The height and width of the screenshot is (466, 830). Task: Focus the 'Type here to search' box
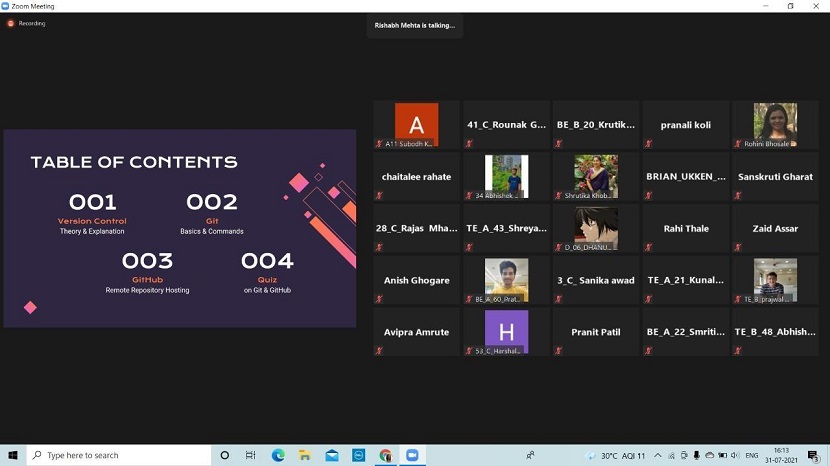pos(119,455)
